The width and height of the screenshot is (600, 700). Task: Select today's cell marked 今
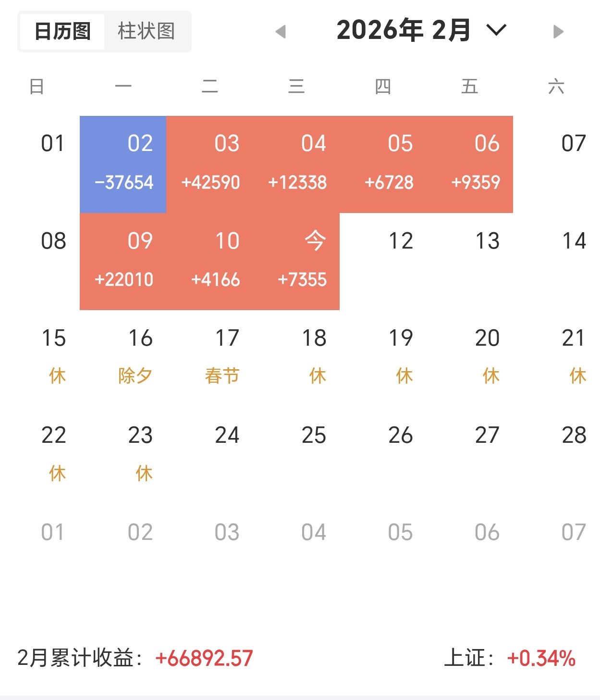point(297,261)
